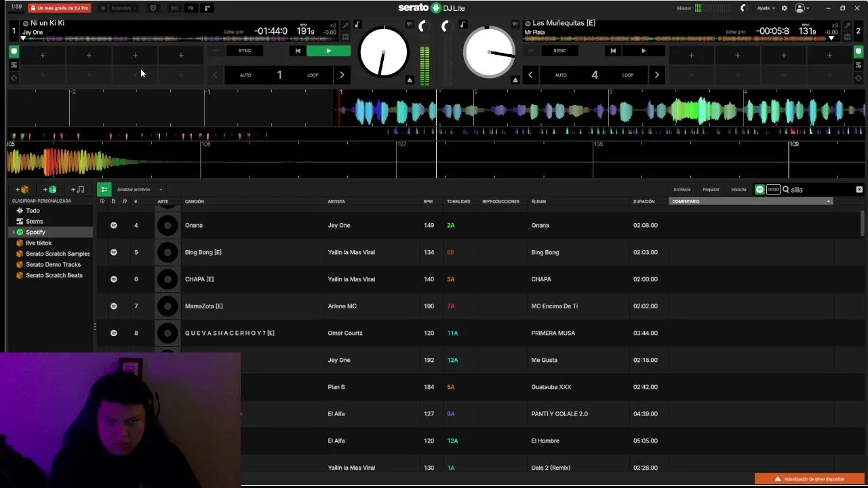The width and height of the screenshot is (868, 488).
Task: Click the album art of Bing Bong
Action: click(167, 253)
